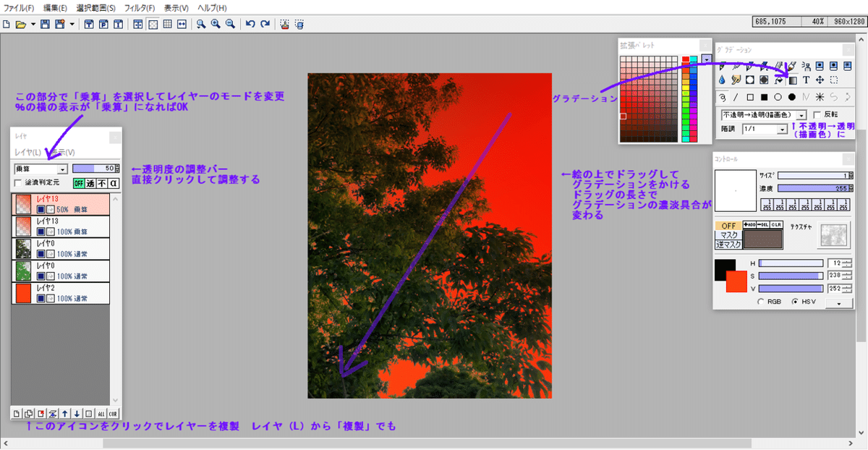Click the Open File folder icon

[x=21, y=25]
